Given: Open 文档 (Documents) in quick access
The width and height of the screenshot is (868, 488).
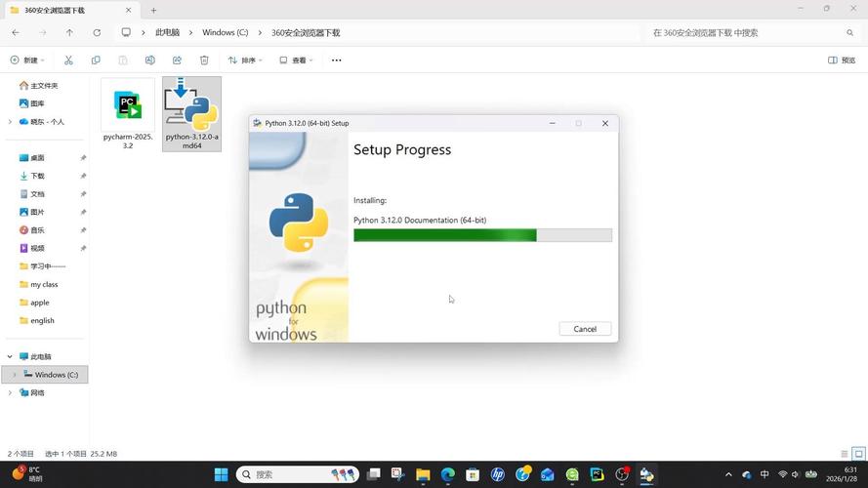Looking at the screenshot, I should point(31,194).
